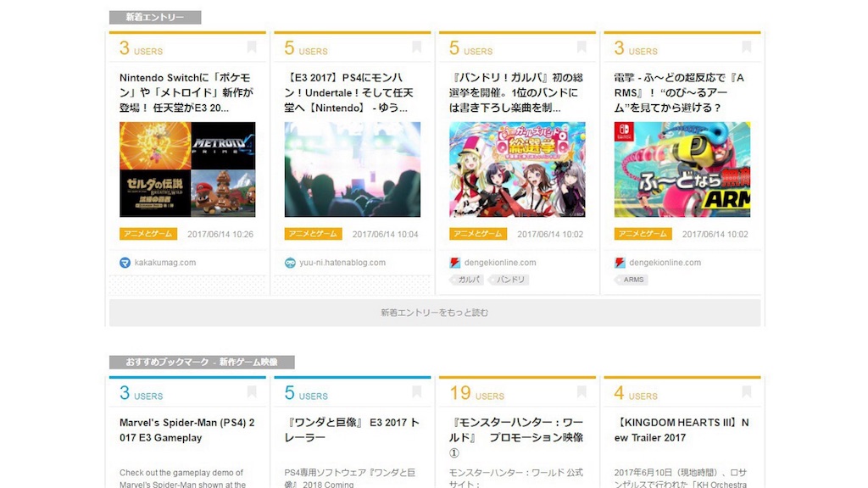This screenshot has height=488, width=868.
Task: View 3 USERS on Nintendo Switch entry
Action: pyautogui.click(x=142, y=48)
